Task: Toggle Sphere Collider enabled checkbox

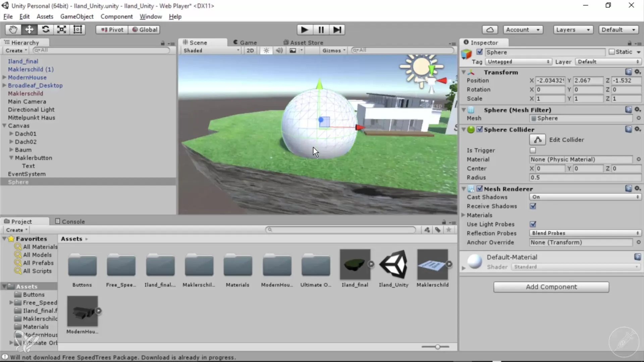Action: point(480,129)
